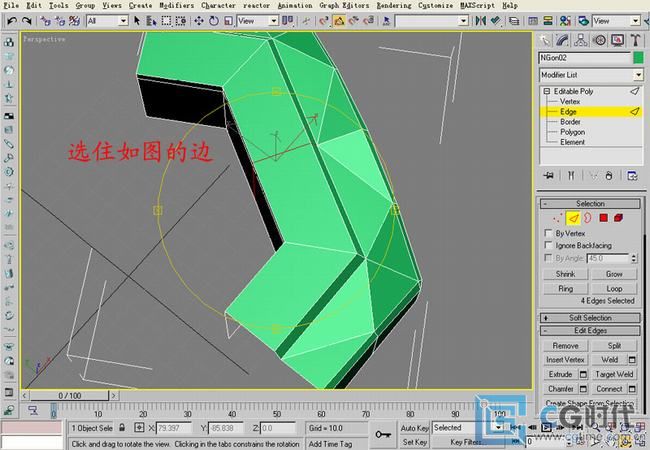Click the Use Pivot Point Center icon
The image size is (650, 450).
287,20
